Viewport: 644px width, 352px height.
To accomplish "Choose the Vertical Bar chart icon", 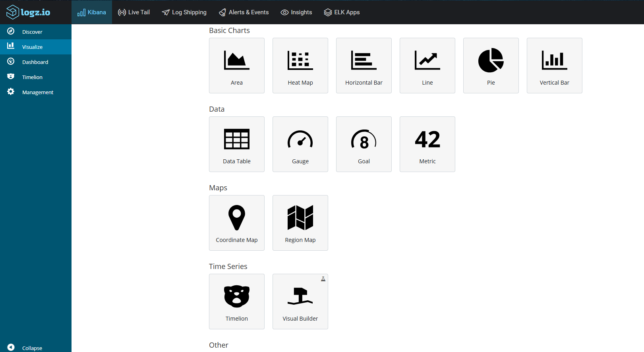I will point(555,60).
